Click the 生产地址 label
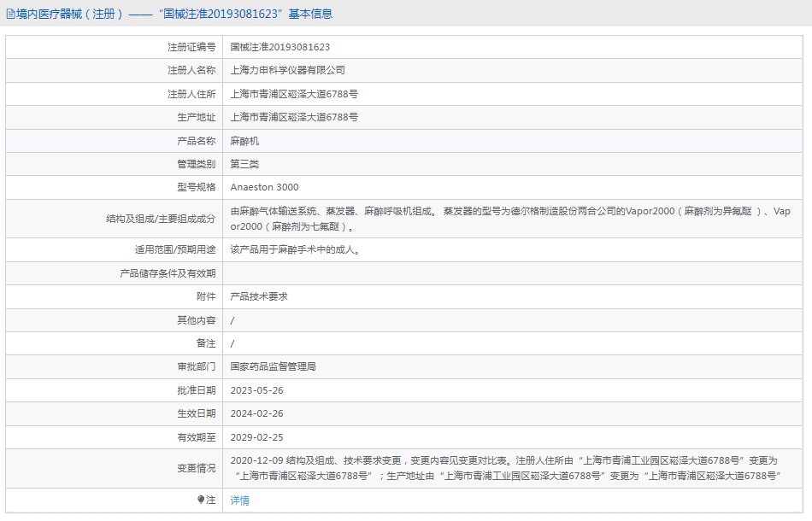 tap(197, 118)
